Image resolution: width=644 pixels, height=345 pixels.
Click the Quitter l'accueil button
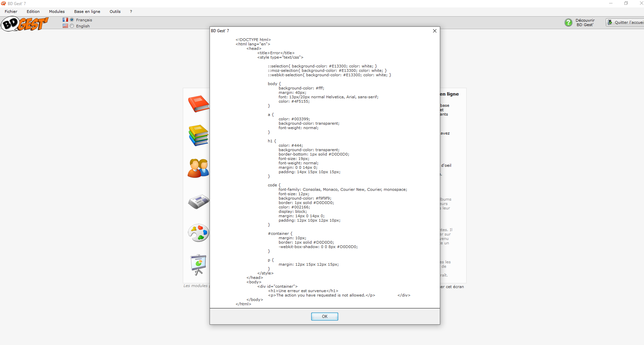click(x=626, y=22)
